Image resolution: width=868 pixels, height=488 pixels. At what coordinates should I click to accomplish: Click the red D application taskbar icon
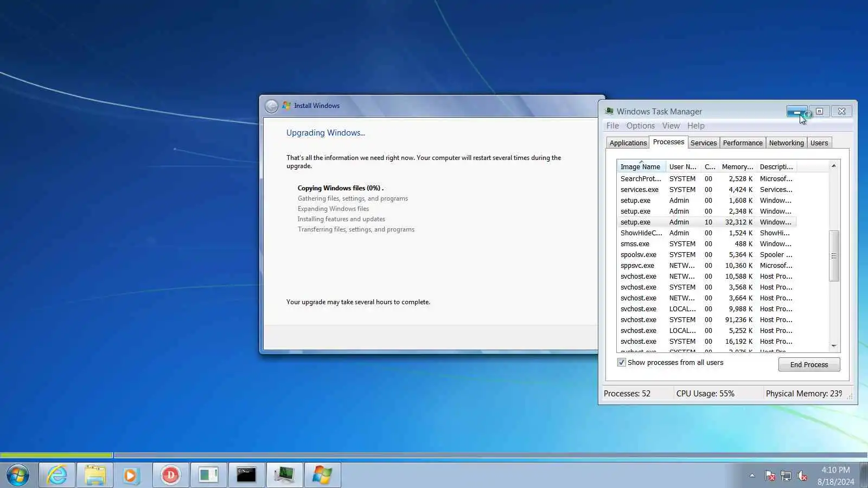coord(170,475)
